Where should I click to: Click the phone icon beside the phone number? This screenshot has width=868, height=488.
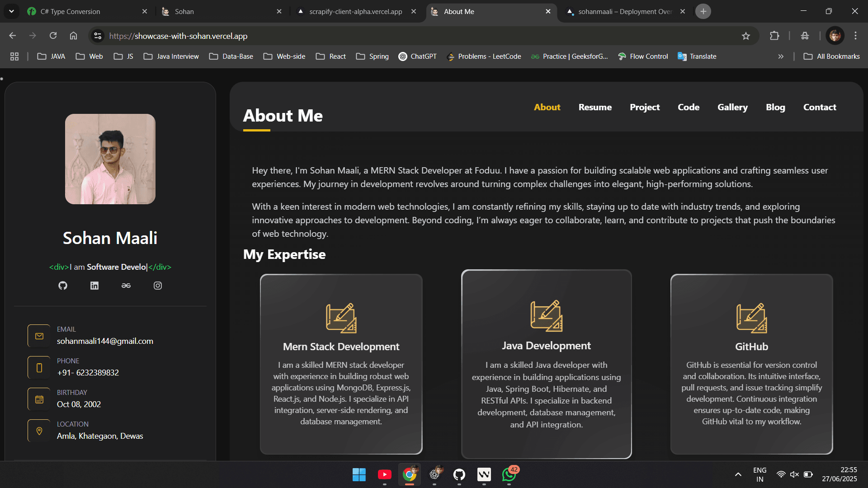39,367
